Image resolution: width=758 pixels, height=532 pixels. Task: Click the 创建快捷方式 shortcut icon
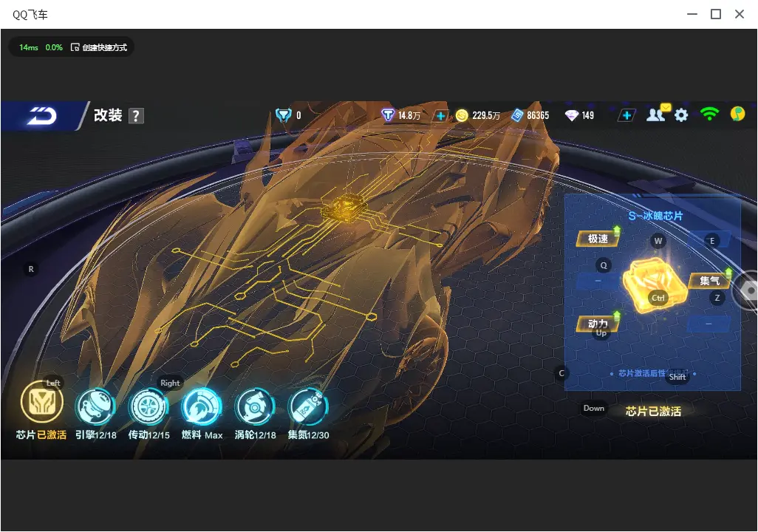click(75, 47)
